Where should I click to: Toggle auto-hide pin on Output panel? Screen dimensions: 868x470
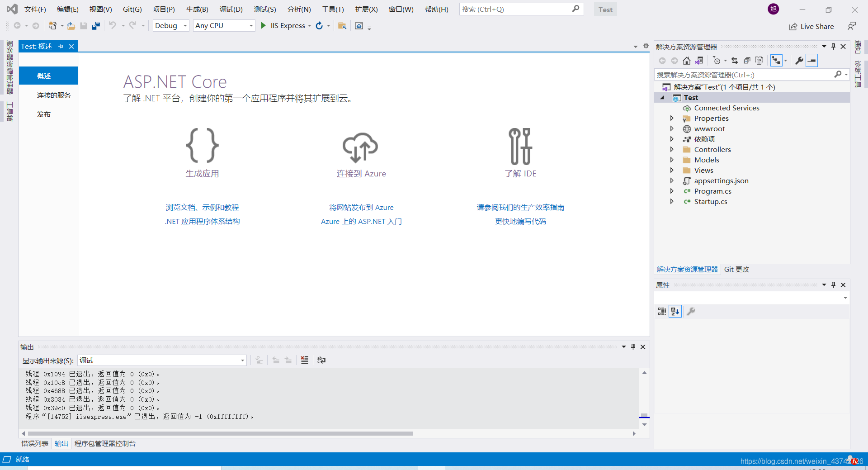[633, 347]
